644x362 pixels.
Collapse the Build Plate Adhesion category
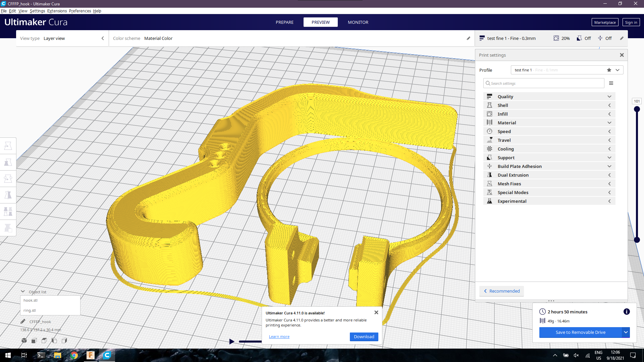[549, 166]
